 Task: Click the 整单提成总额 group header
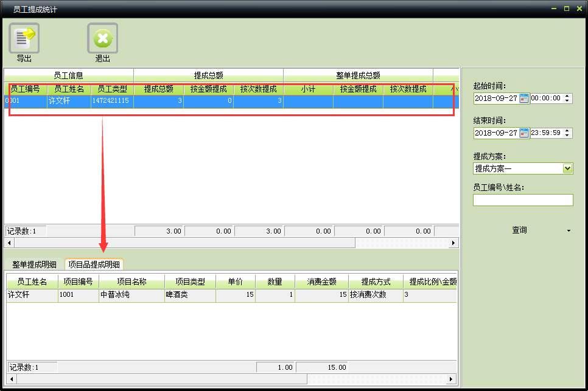click(x=358, y=75)
